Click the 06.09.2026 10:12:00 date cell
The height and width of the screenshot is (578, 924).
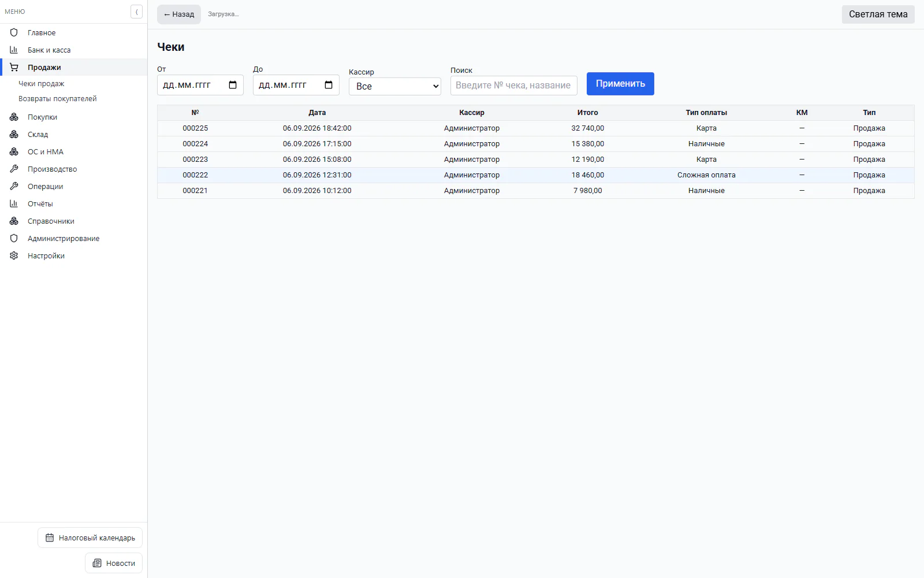(317, 191)
